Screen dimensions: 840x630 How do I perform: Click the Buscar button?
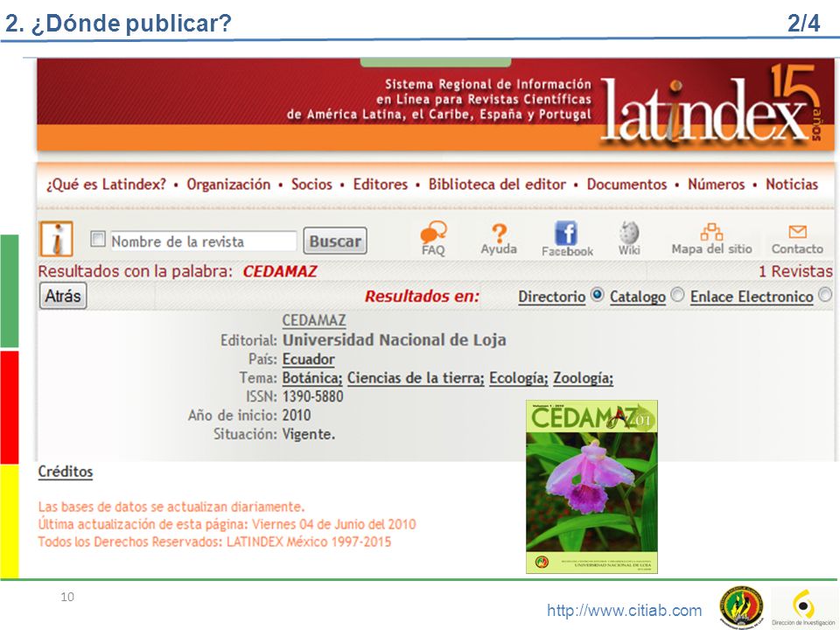tap(335, 241)
